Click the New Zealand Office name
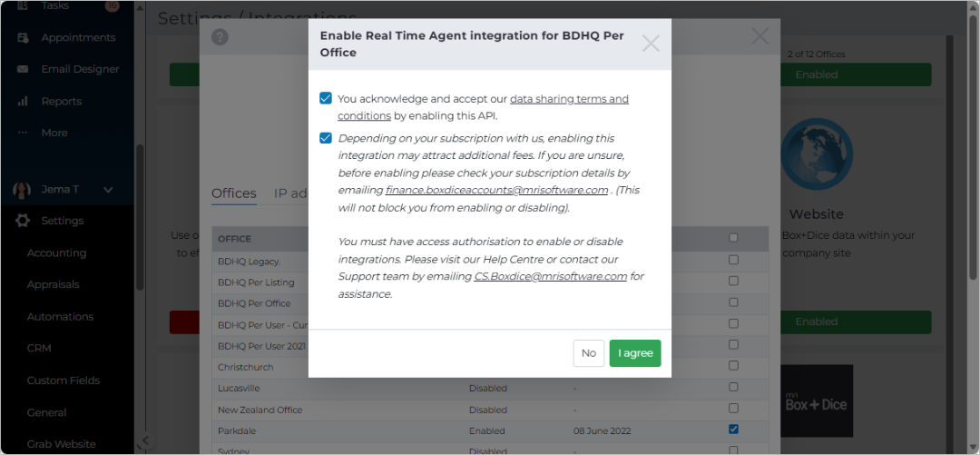Viewport: 980px width, 455px height. pos(260,410)
